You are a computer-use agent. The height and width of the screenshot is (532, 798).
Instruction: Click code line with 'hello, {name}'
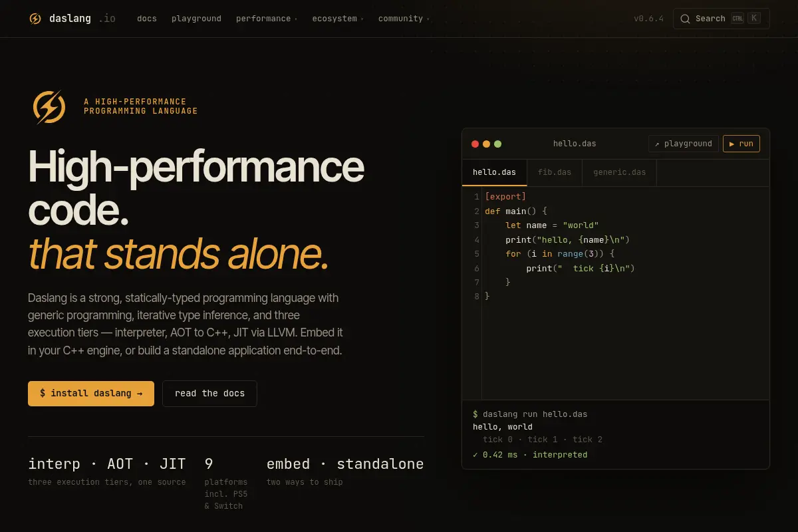567,240
